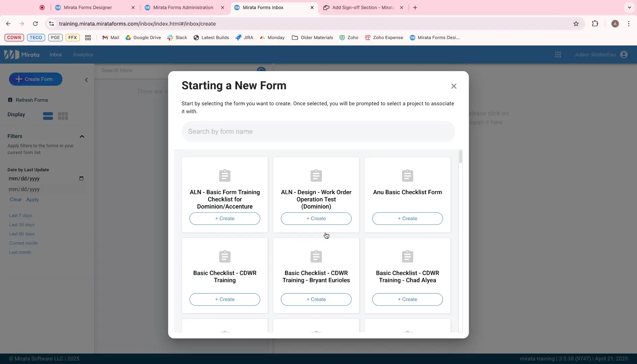The width and height of the screenshot is (637, 364).
Task: Open the Zoho Expense bookmark
Action: point(384,37)
